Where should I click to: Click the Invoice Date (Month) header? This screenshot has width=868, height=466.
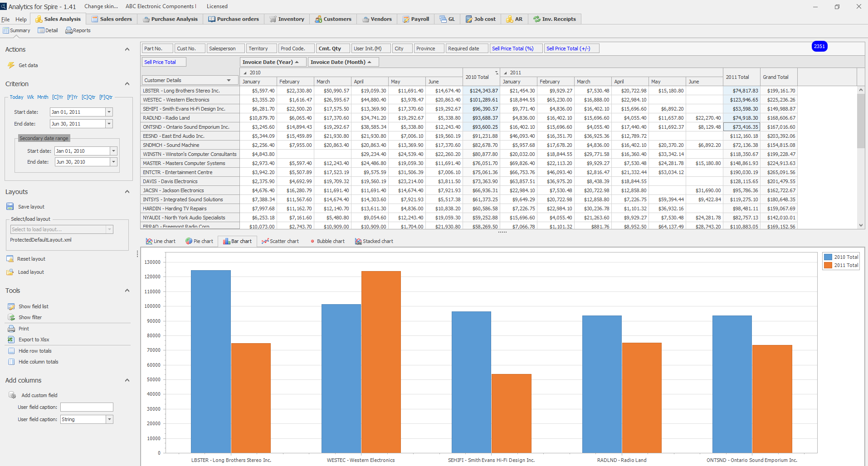[x=343, y=62]
